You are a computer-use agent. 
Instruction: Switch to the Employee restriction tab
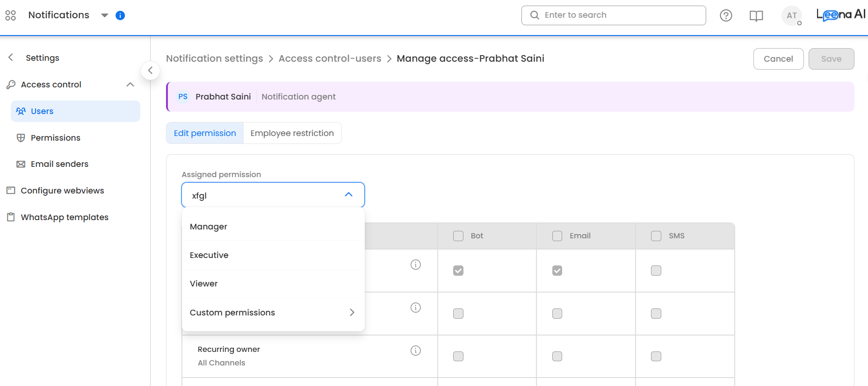click(x=292, y=133)
